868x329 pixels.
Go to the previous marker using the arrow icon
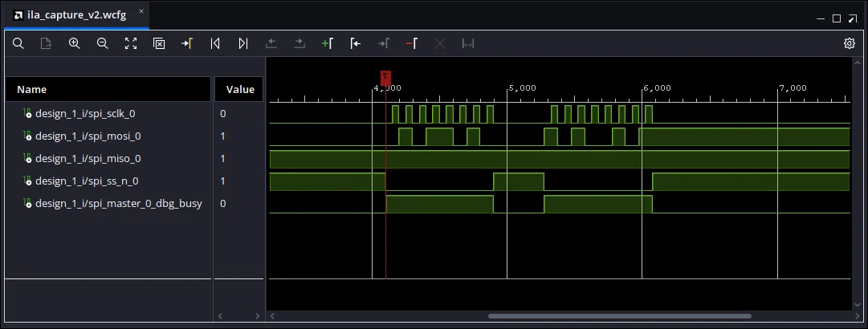(356, 43)
